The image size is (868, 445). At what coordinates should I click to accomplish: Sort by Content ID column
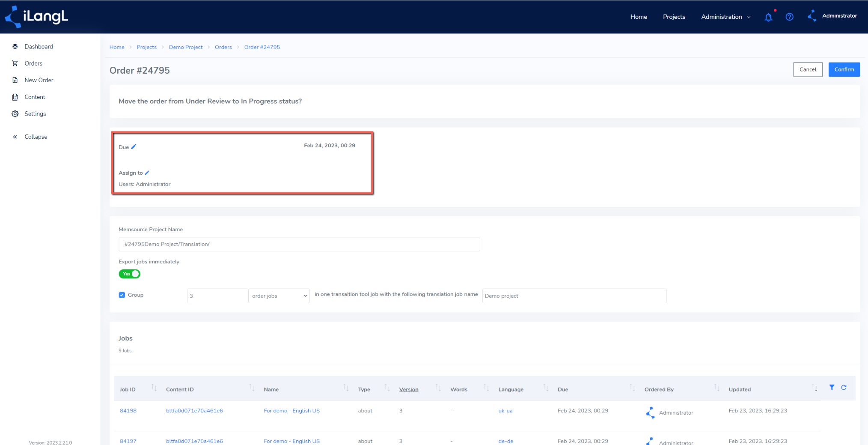pos(252,388)
